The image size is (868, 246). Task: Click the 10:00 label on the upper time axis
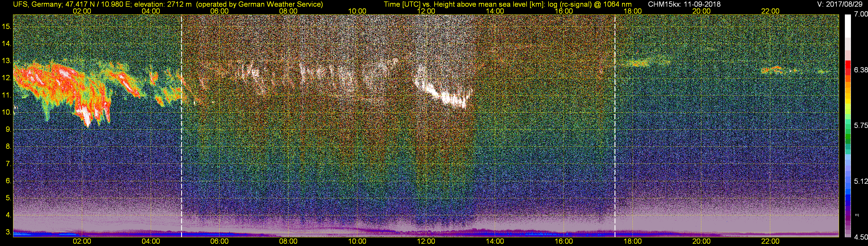(x=357, y=11)
